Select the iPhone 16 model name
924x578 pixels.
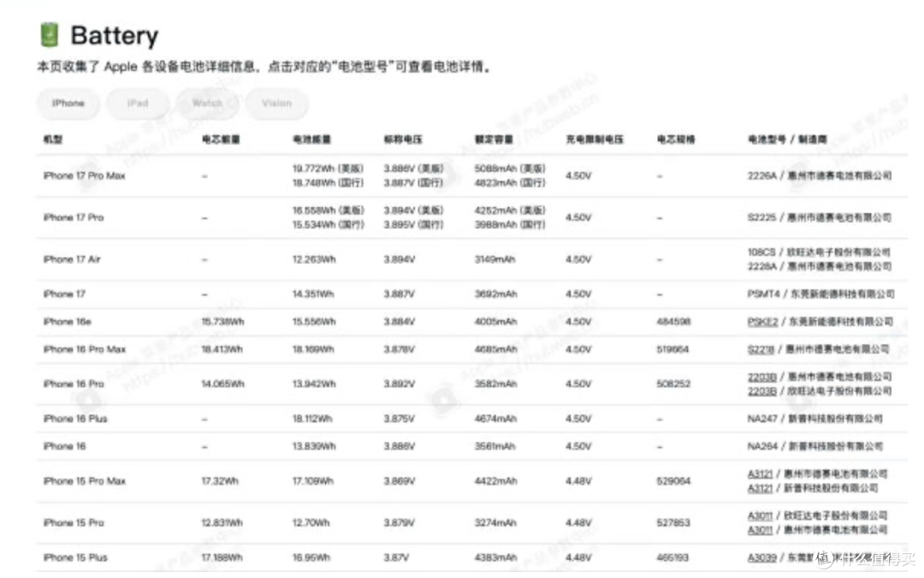point(64,446)
